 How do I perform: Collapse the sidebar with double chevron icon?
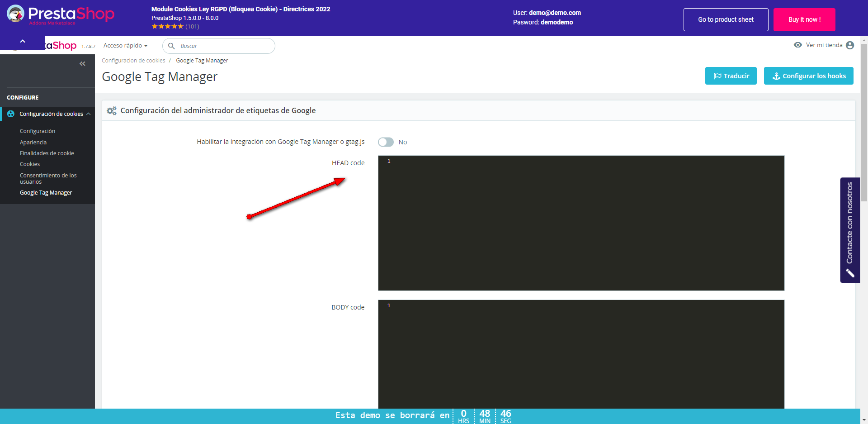(82, 64)
